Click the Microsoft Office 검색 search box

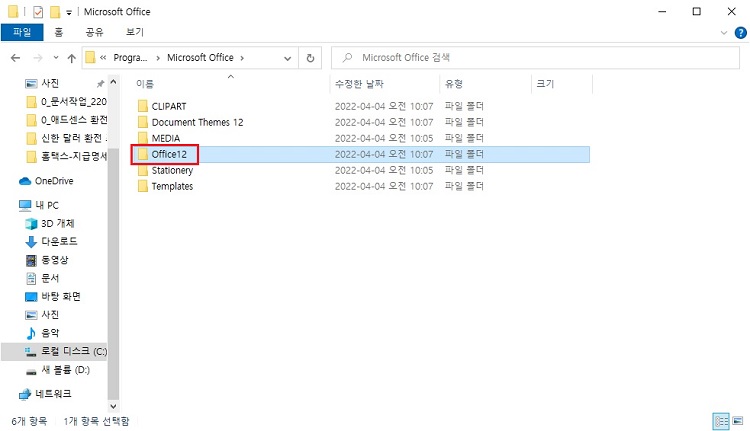click(535, 58)
